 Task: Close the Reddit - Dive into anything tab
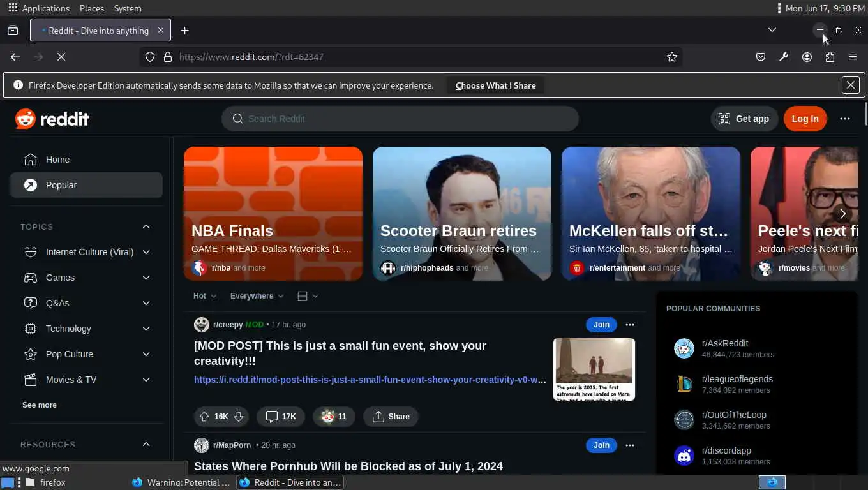(161, 30)
